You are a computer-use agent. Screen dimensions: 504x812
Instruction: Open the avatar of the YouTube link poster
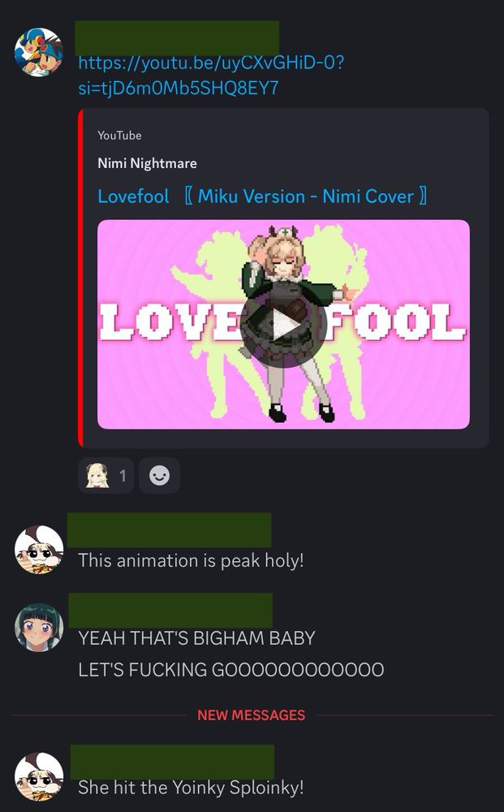click(39, 52)
